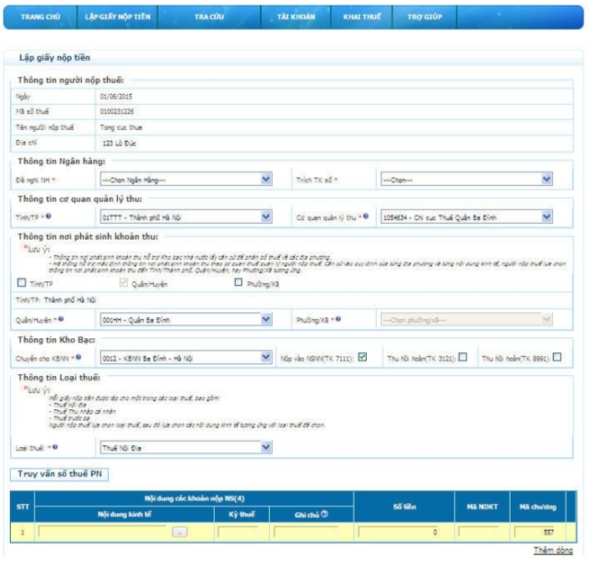Tick the Tỉnh/TP checkbox

[x=22, y=283]
